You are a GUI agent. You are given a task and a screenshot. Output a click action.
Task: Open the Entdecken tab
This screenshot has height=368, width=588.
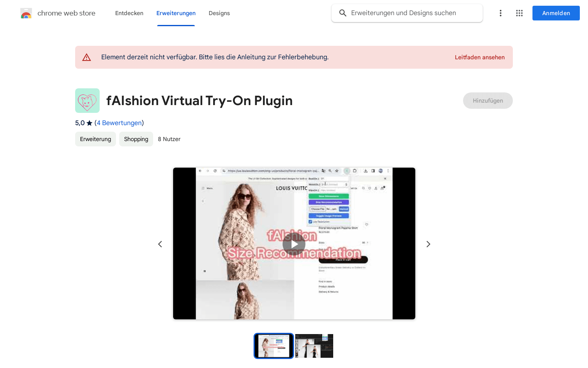[x=129, y=13]
